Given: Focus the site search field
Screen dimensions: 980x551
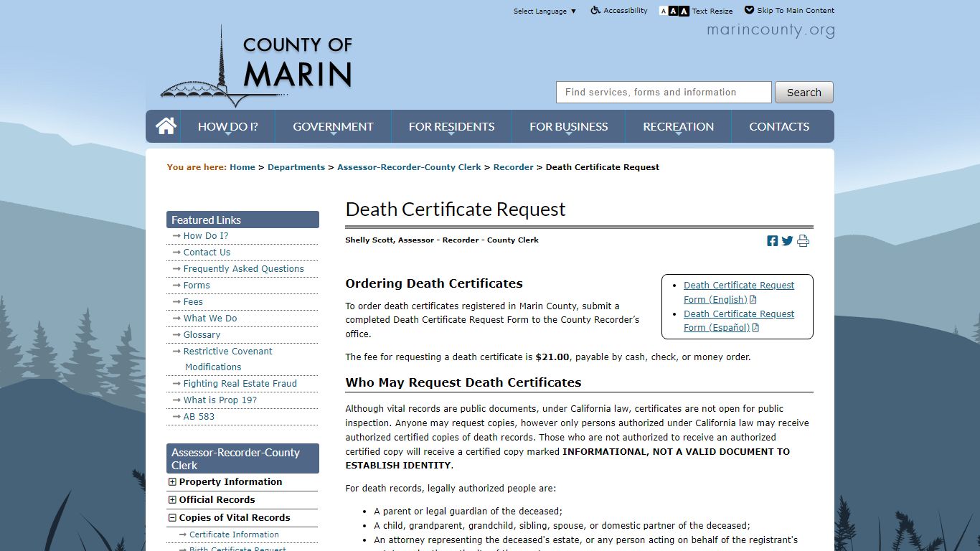Looking at the screenshot, I should pyautogui.click(x=664, y=93).
